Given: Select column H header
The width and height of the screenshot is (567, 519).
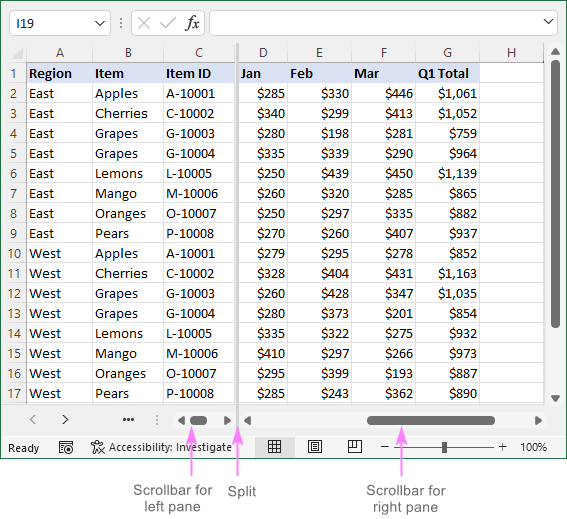Looking at the screenshot, I should point(511,53).
